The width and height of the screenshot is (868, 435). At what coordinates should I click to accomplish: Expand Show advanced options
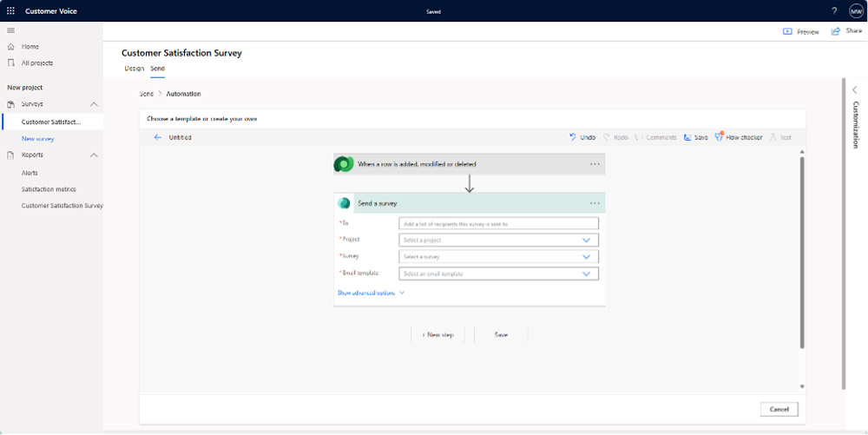tap(371, 293)
